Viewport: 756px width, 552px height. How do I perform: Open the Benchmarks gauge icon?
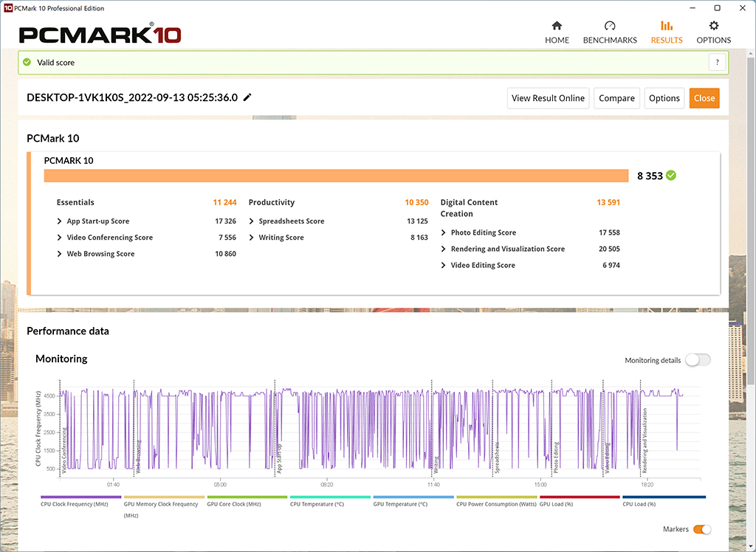pos(610,26)
